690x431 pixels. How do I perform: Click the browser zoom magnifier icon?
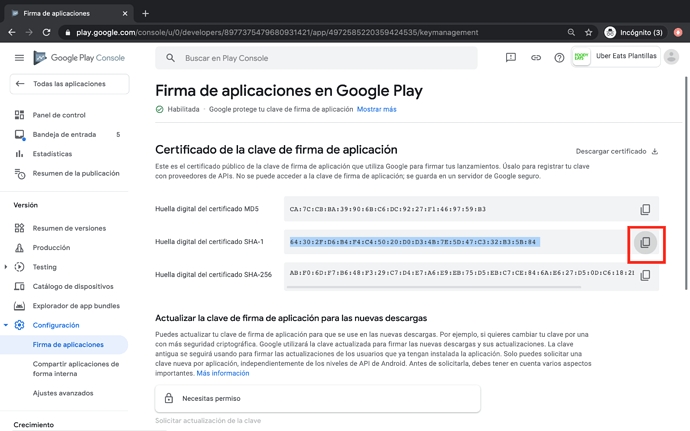[x=571, y=32]
